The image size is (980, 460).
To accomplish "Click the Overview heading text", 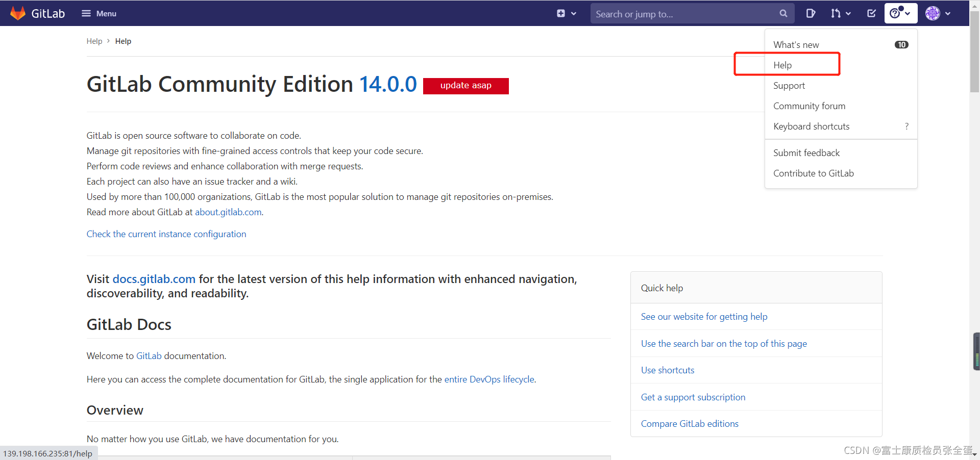I will 115,411.
